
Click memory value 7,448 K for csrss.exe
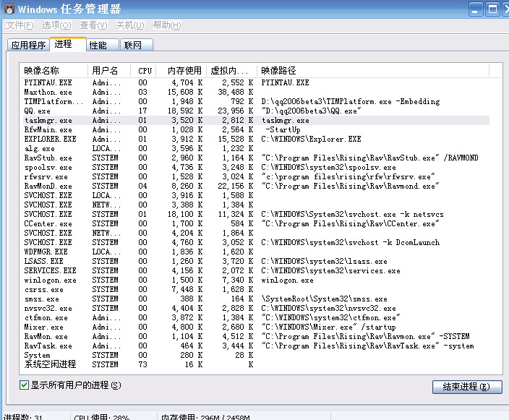pos(187,290)
